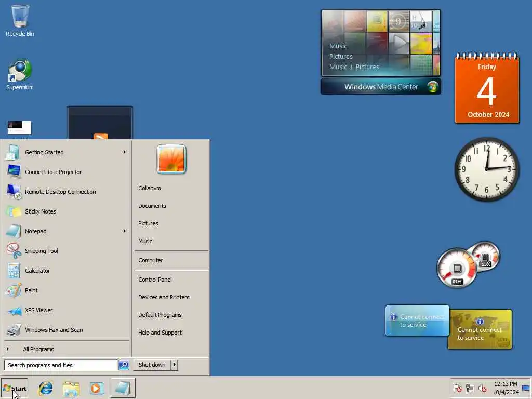The width and height of the screenshot is (532, 399).
Task: Open Control Panel from Start menu
Action: click(x=155, y=279)
